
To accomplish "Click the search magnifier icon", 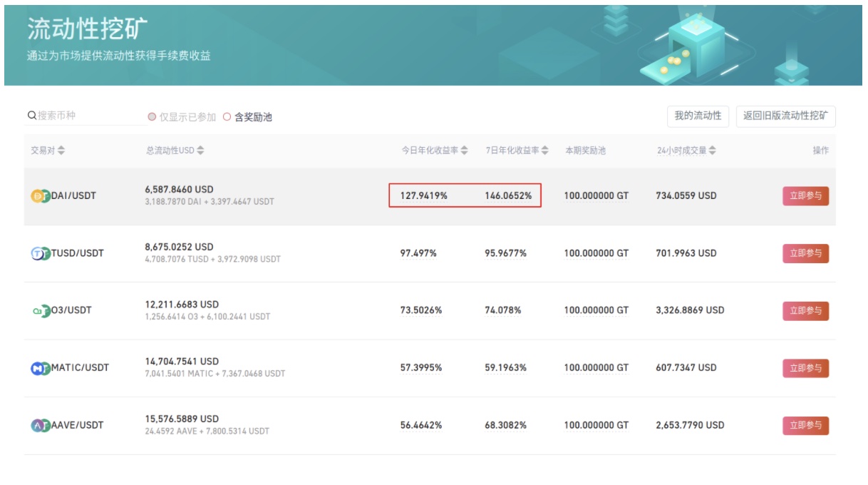I will tap(32, 116).
